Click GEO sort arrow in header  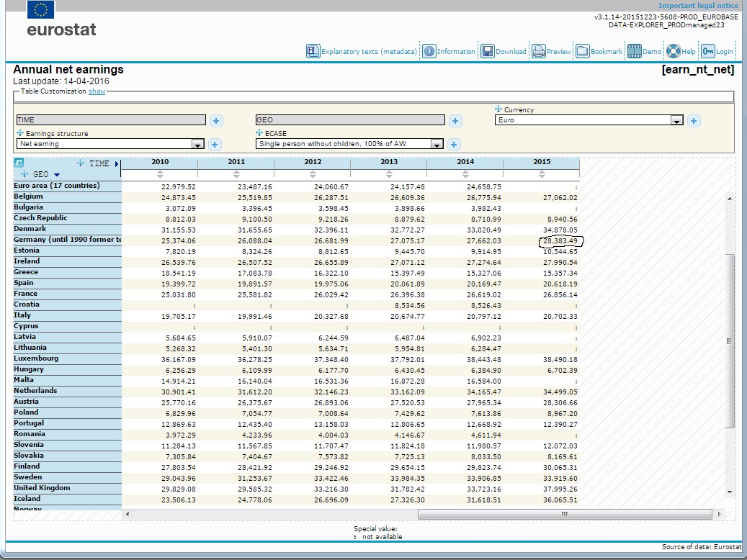(x=57, y=175)
